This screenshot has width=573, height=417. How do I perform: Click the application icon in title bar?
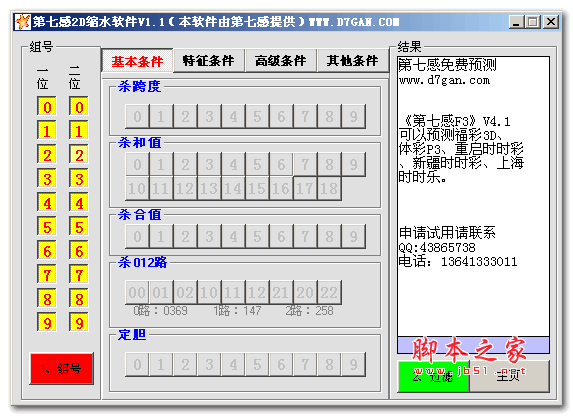click(x=23, y=22)
